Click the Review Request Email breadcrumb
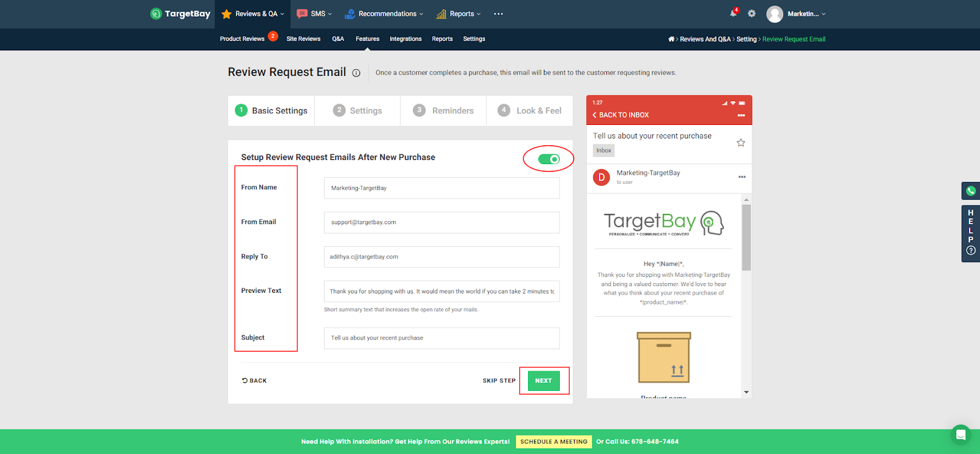Image resolution: width=980 pixels, height=454 pixels. [794, 39]
